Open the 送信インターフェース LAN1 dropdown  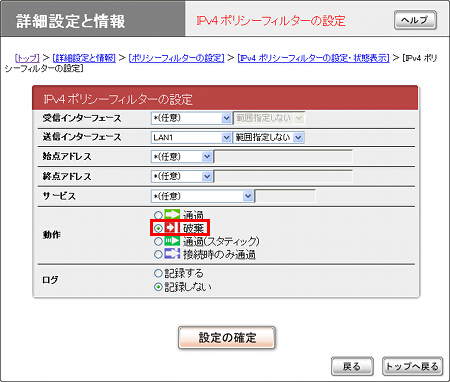tap(191, 137)
